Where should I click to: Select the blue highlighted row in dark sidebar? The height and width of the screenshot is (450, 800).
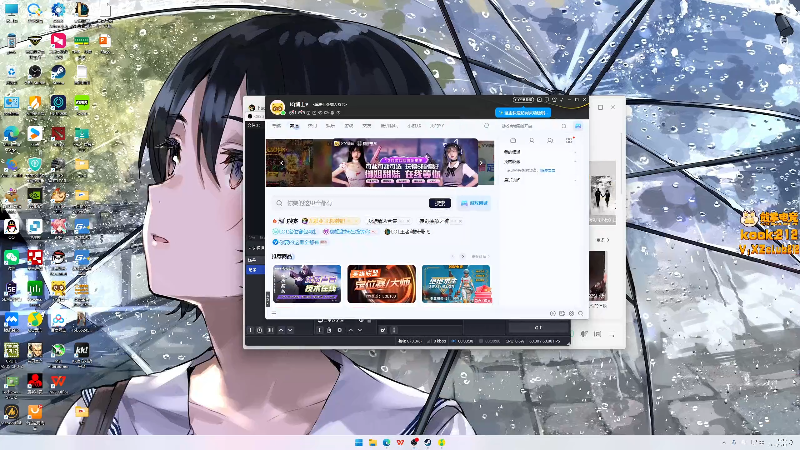pyautogui.click(x=254, y=270)
